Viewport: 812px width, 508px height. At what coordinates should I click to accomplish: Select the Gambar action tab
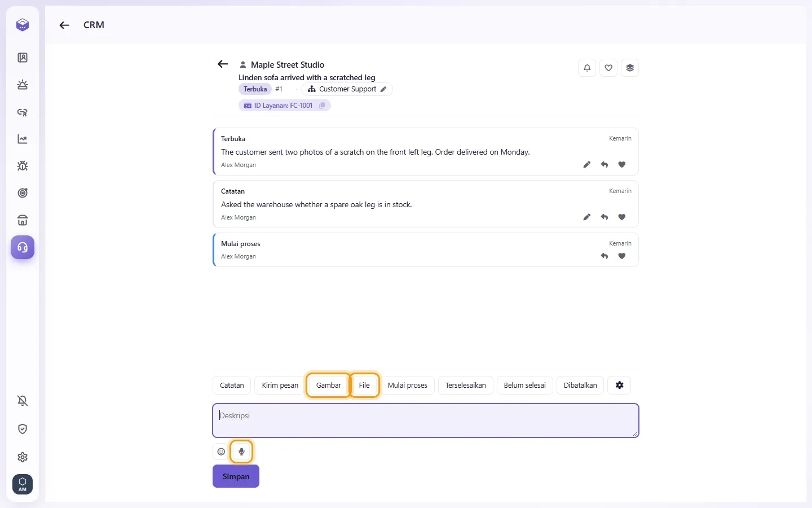[x=329, y=386]
